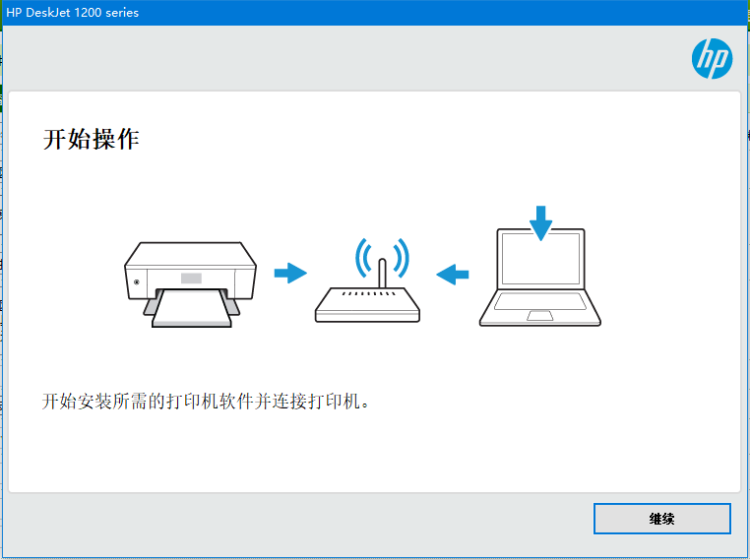Click the HP DeskJet 1200 series title bar
750x560 pixels.
[x=375, y=13]
